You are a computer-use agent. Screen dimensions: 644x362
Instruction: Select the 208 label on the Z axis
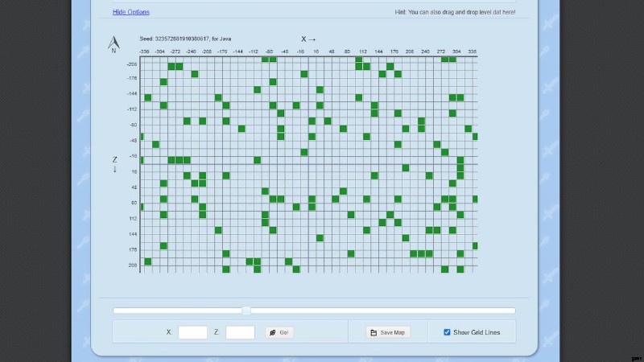(x=133, y=265)
